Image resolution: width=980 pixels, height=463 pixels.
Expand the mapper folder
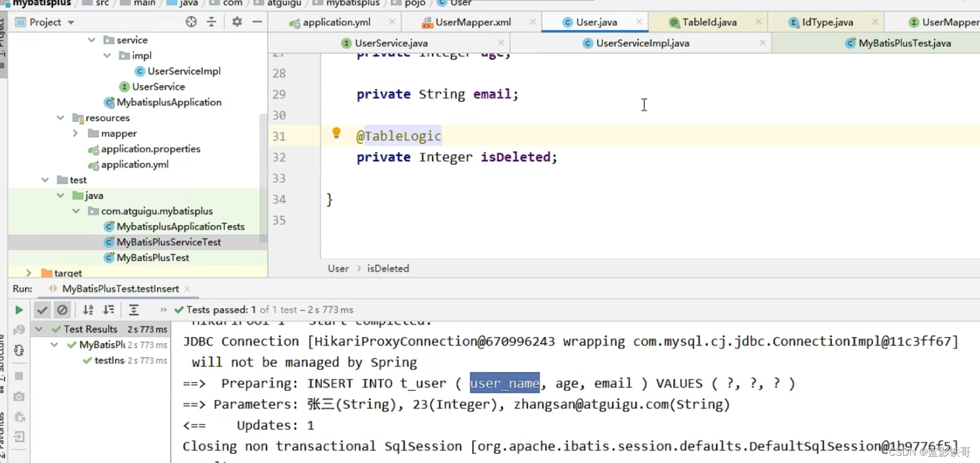[76, 133]
